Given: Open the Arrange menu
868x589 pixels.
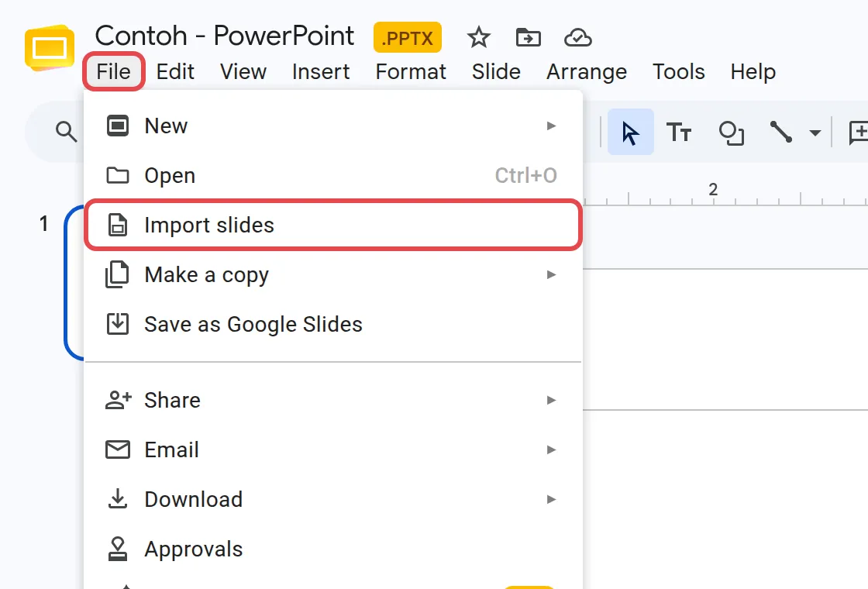Looking at the screenshot, I should click(x=587, y=71).
